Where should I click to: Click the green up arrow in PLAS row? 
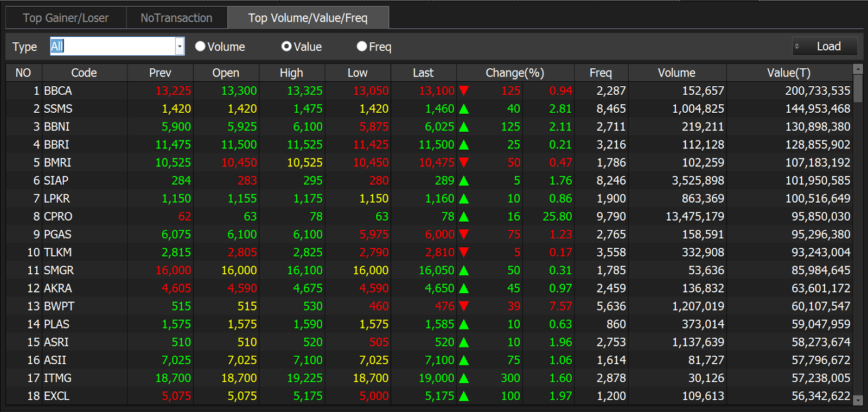pos(464,324)
